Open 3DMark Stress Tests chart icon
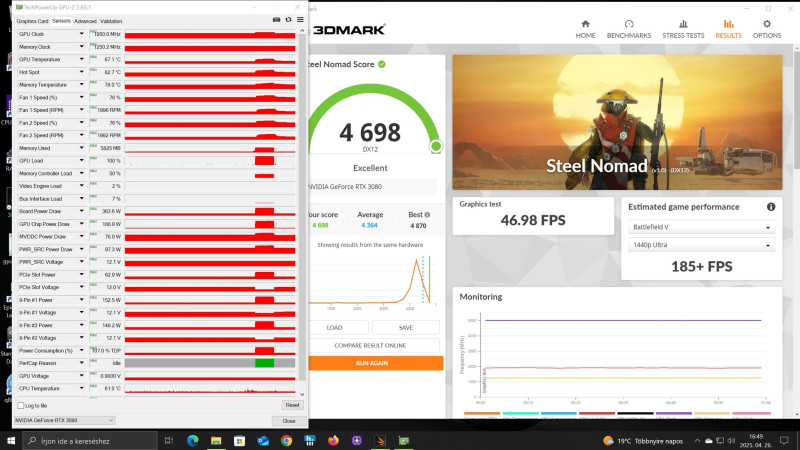Viewport: 800px width, 450px height. tap(683, 24)
